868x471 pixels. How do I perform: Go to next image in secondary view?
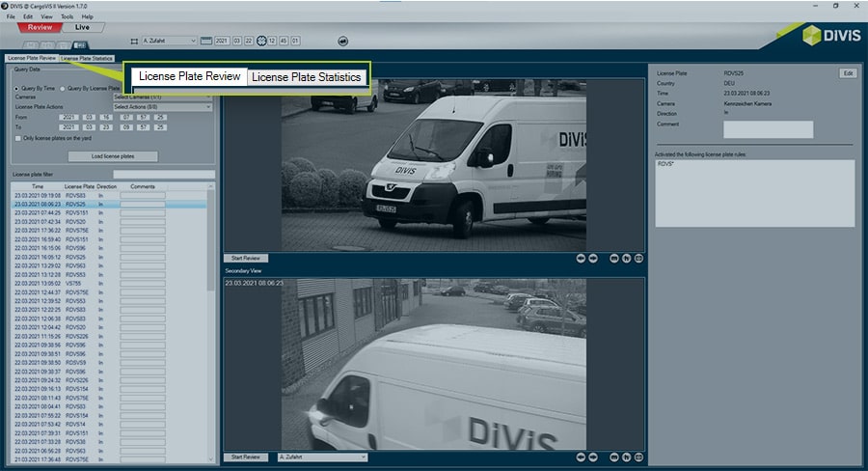593,457
